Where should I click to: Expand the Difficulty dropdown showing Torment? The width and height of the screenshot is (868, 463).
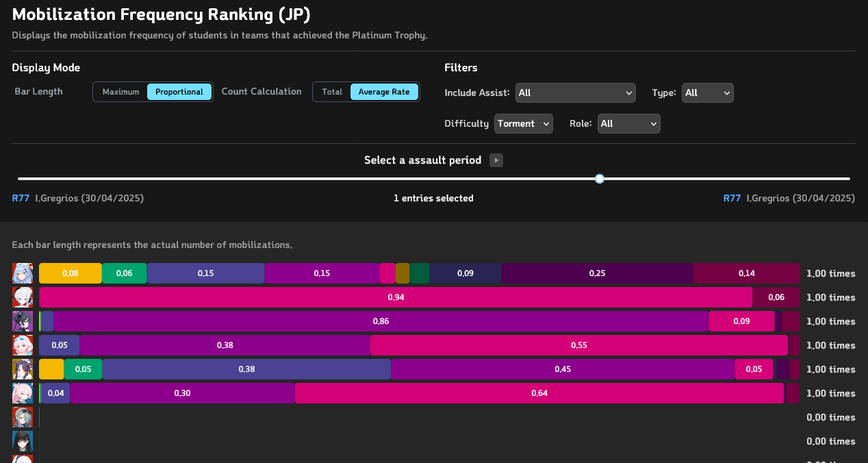pos(524,123)
